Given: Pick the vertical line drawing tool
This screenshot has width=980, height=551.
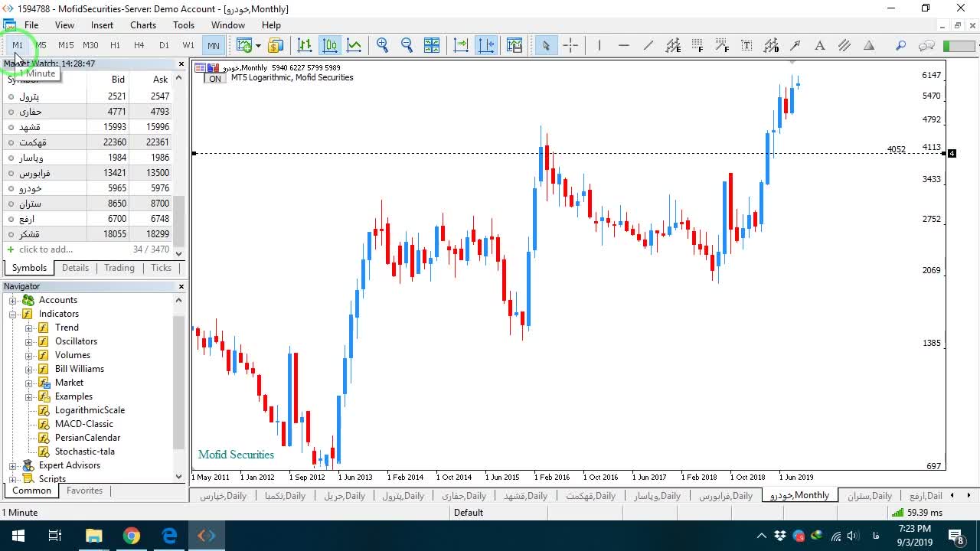Looking at the screenshot, I should pyautogui.click(x=599, y=45).
